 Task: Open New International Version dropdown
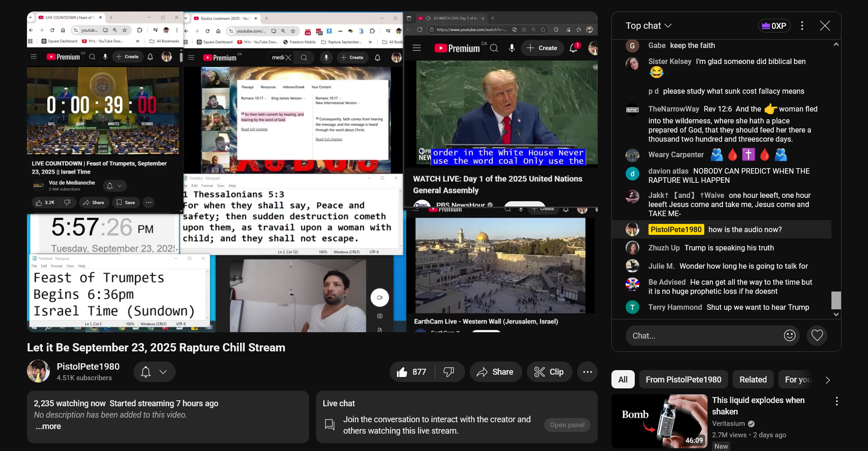(x=338, y=103)
